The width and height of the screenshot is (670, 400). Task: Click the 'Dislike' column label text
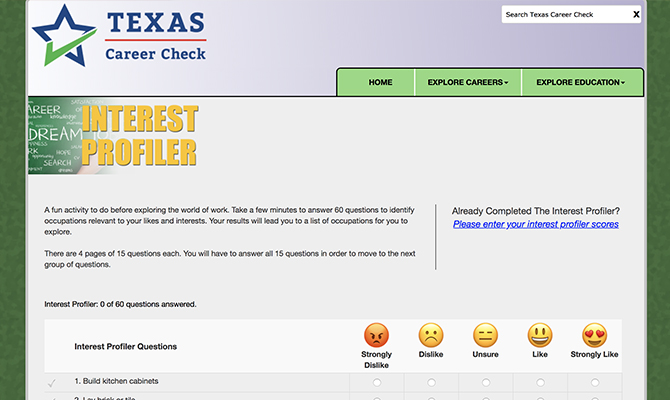pyautogui.click(x=431, y=354)
